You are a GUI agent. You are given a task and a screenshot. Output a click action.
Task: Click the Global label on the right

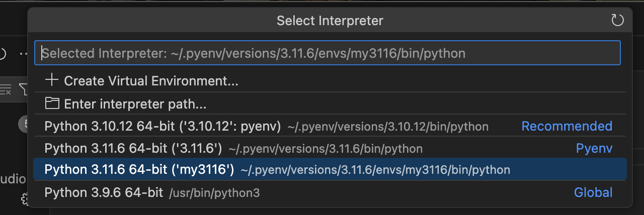593,192
